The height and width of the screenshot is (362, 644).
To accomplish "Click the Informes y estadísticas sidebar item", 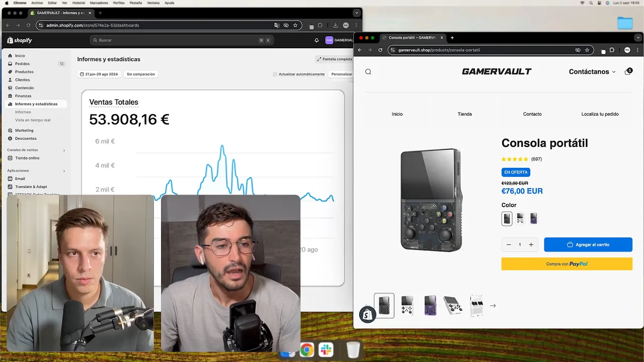I will (36, 104).
